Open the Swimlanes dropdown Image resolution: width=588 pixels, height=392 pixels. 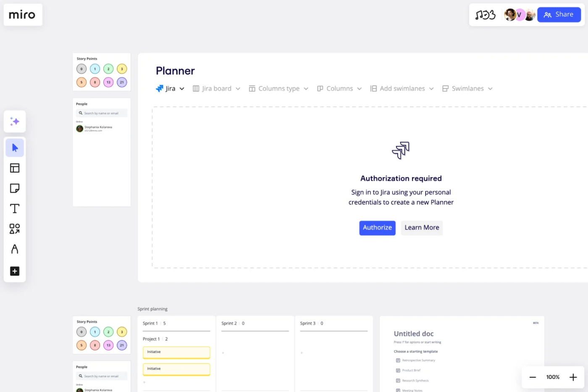coord(467,89)
